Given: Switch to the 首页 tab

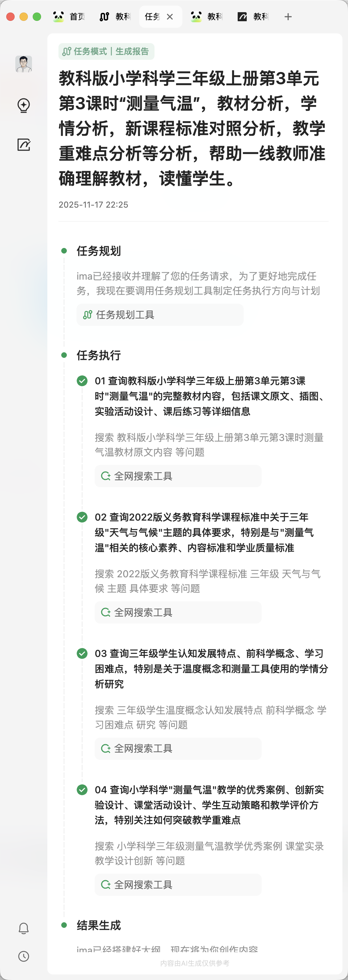Looking at the screenshot, I should click(x=76, y=16).
